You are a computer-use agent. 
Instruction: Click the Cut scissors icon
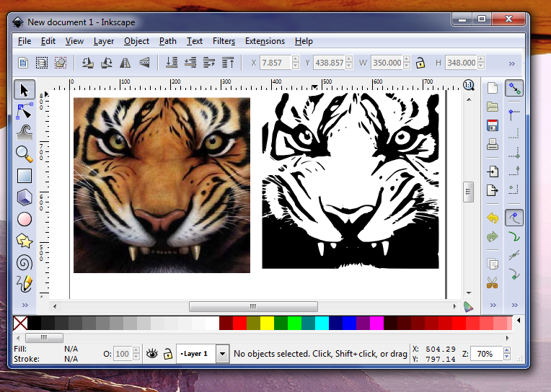tap(493, 282)
